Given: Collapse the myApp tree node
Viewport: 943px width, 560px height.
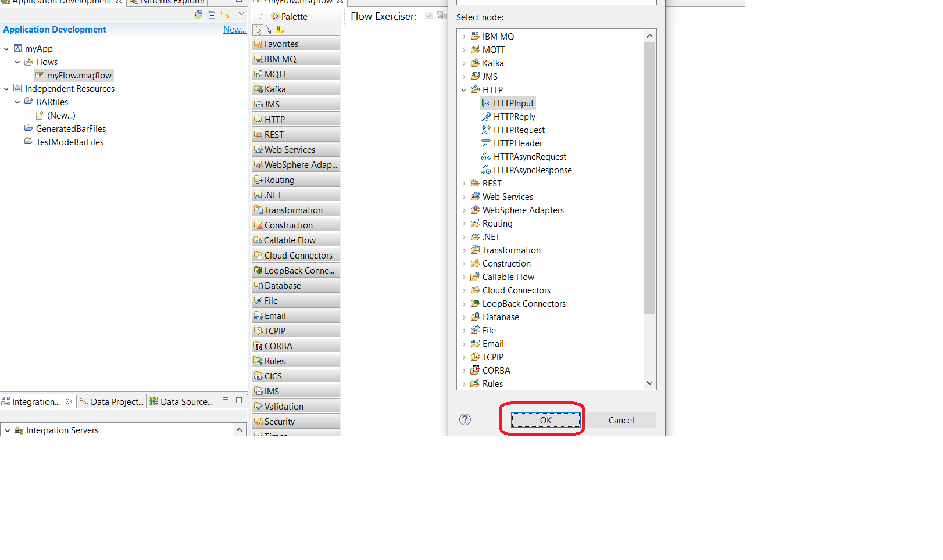Looking at the screenshot, I should click(x=6, y=49).
